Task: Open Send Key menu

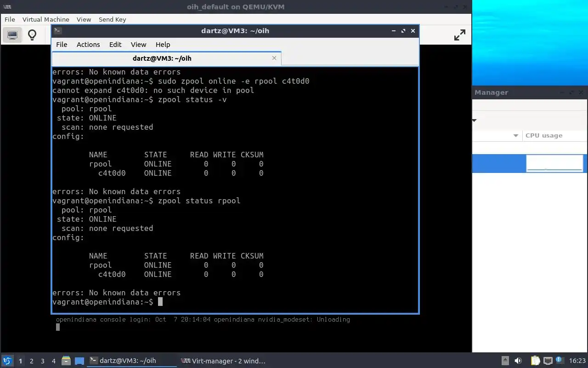Action: coord(112,19)
